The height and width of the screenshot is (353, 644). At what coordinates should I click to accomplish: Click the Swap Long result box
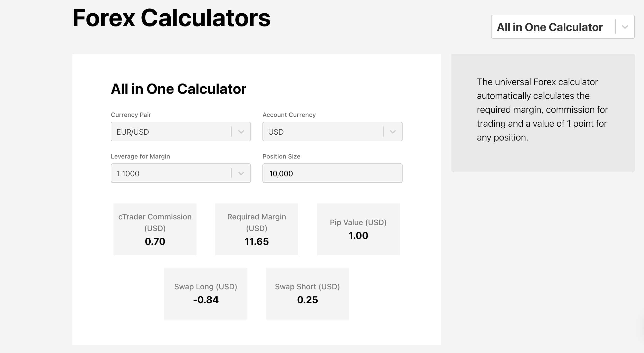[x=206, y=293]
